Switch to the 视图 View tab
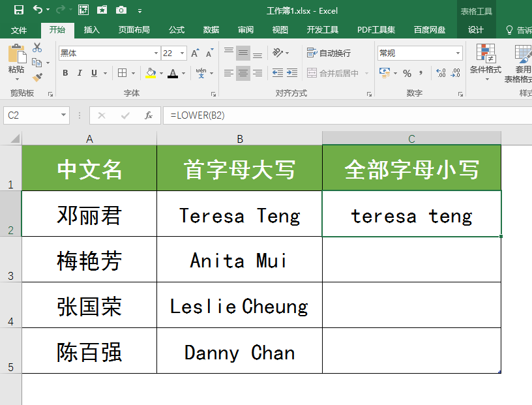532x405 pixels. coord(280,30)
